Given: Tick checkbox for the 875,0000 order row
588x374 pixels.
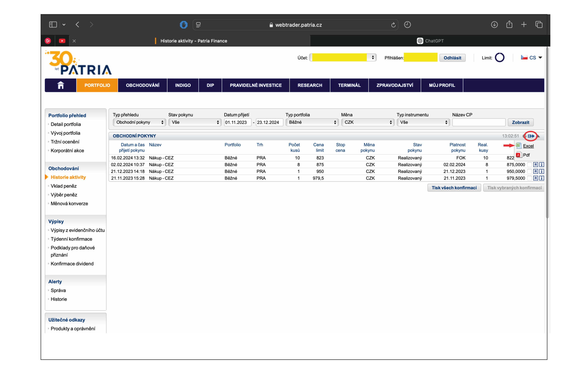Looking at the screenshot, I should tap(529, 164).
